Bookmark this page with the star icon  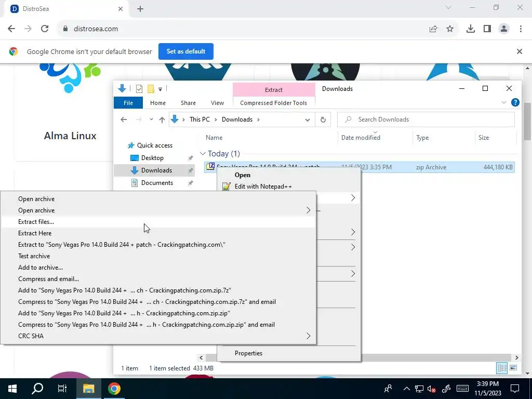point(450,29)
